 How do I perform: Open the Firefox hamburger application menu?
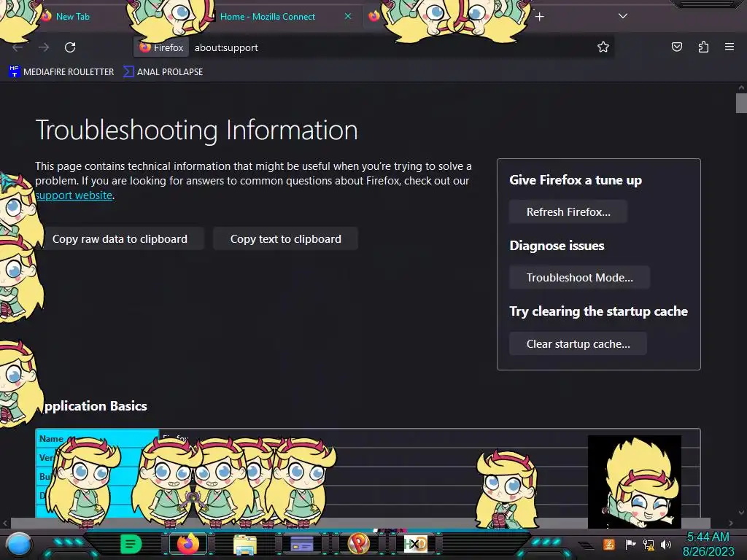(x=729, y=47)
